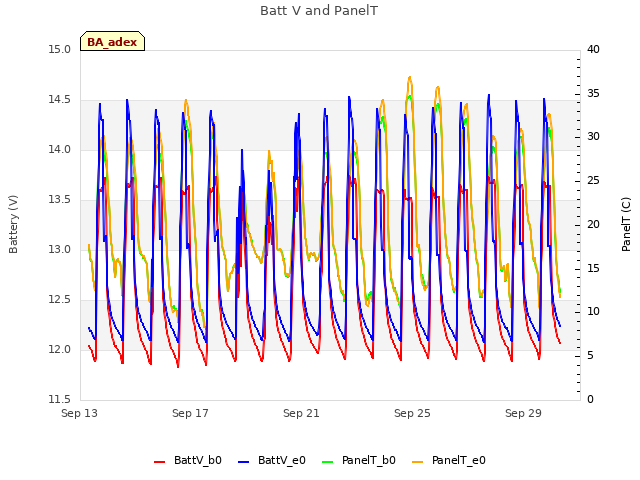Image resolution: width=640 pixels, height=480 pixels.
Task: Click the Battery (V) axis title
Action: pos(13,224)
